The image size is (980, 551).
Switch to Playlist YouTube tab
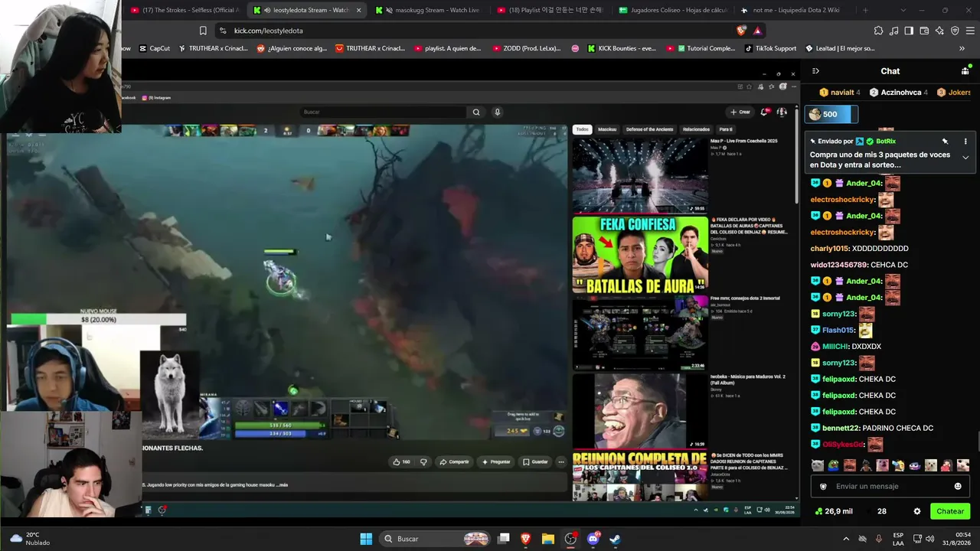(x=550, y=10)
